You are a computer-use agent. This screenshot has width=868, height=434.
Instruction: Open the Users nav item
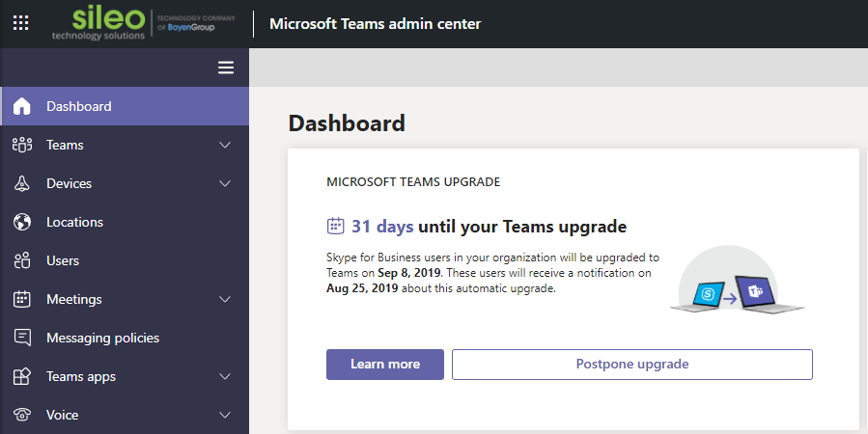tap(125, 260)
